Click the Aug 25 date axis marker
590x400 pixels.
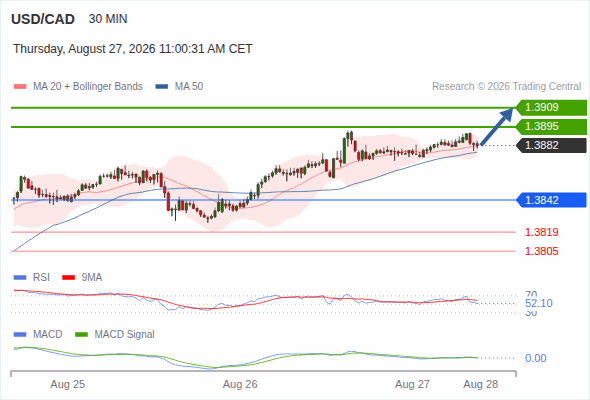pos(68,385)
